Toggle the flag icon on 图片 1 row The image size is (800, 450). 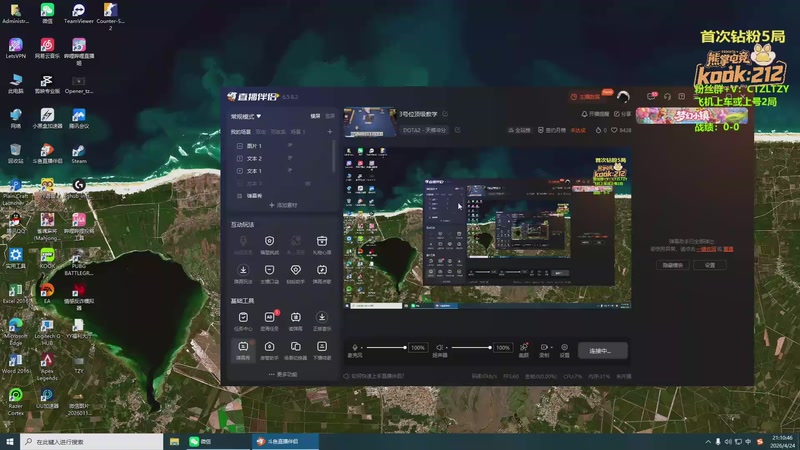[x=290, y=145]
